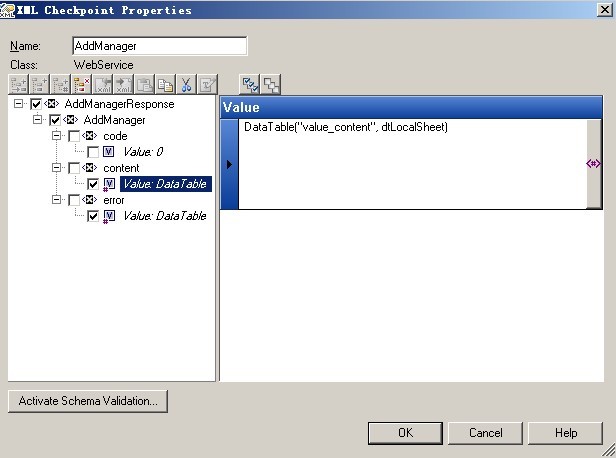Check the error element checkbox

pos(74,200)
